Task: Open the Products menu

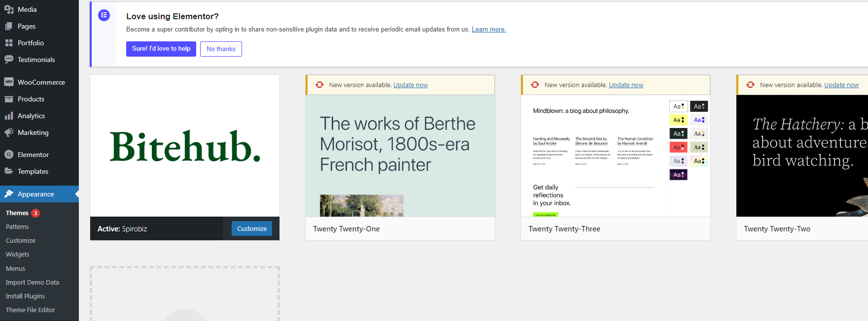Action: [39, 99]
